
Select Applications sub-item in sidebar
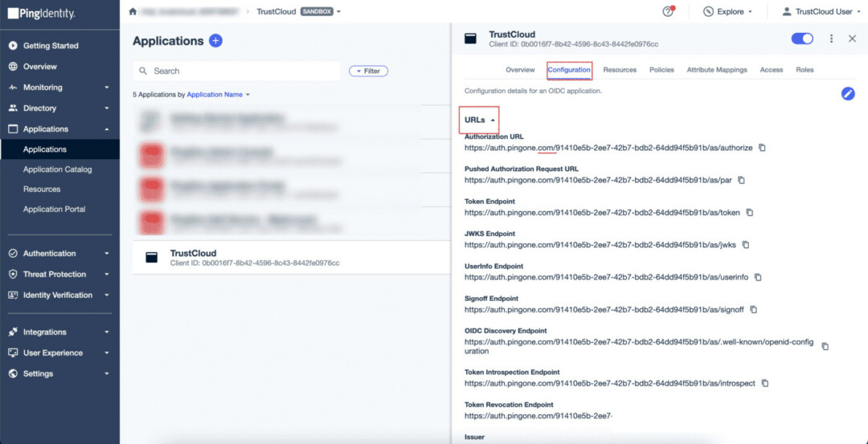pyautogui.click(x=59, y=149)
